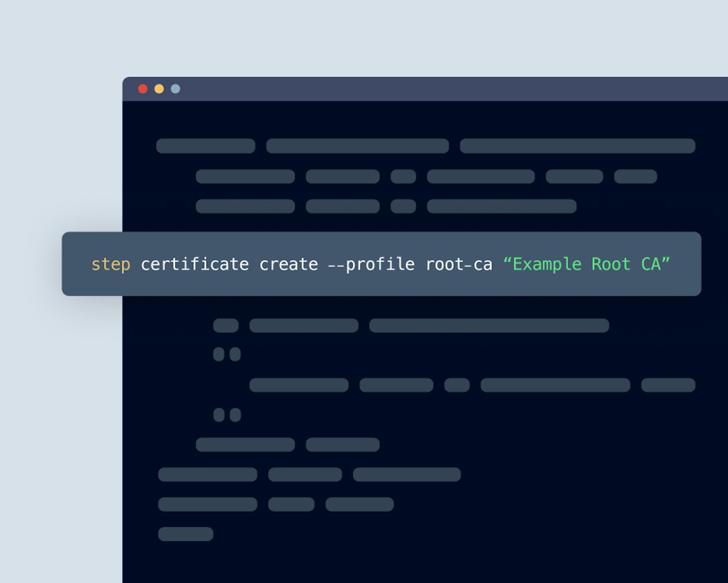Click the green "CA" text
728x583 pixels.
point(651,265)
